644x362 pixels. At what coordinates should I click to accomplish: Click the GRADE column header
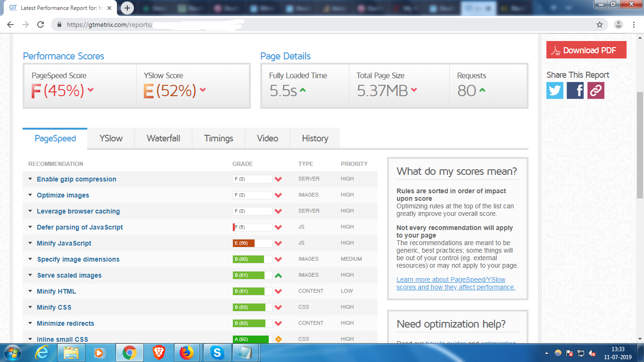pyautogui.click(x=242, y=164)
